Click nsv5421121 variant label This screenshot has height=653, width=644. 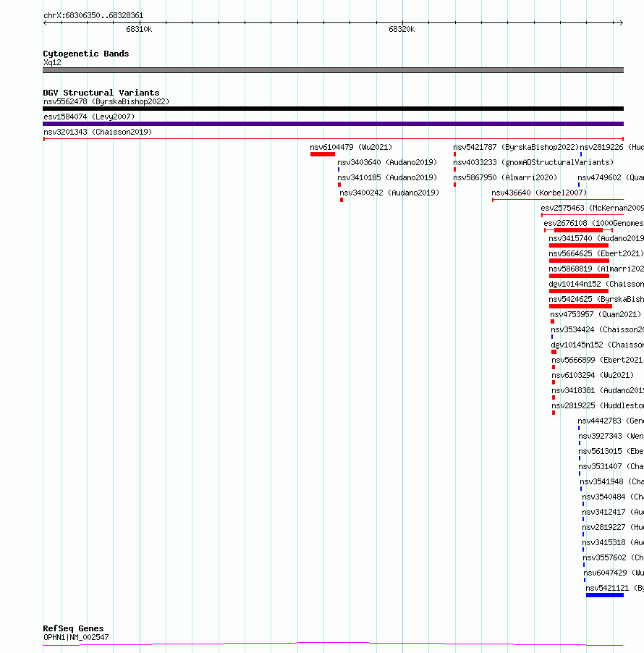[x=614, y=588]
